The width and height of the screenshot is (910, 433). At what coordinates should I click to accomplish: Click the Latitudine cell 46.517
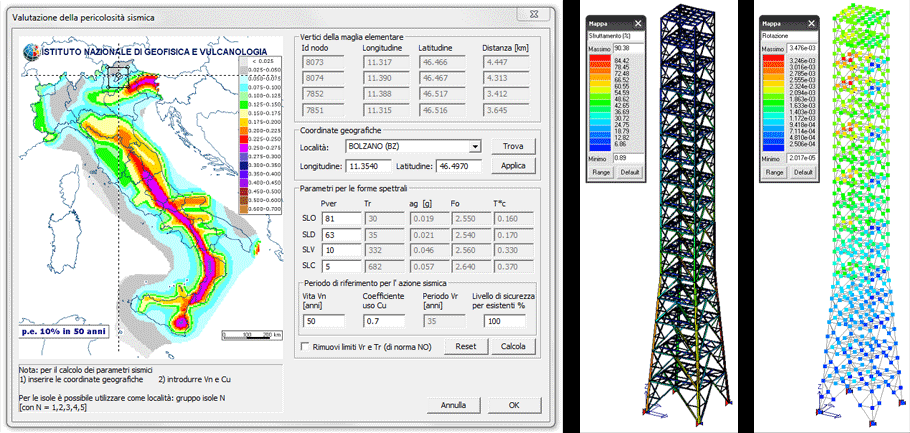(x=440, y=93)
